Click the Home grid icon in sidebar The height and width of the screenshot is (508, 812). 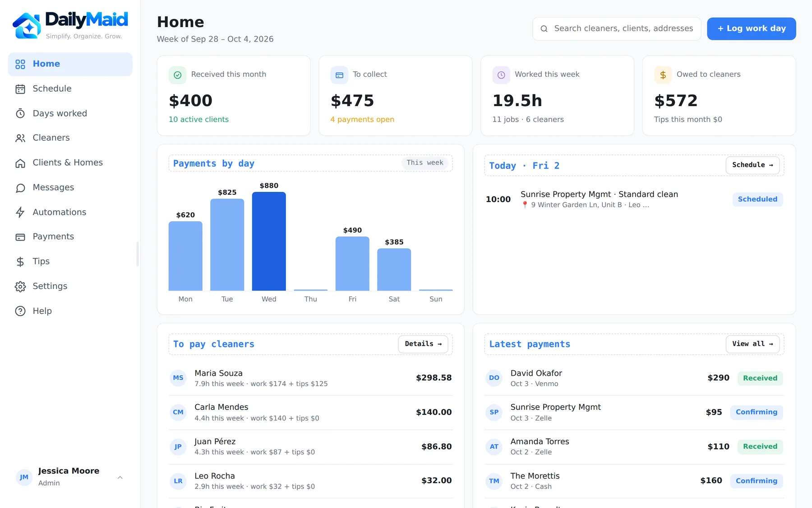pos(20,64)
